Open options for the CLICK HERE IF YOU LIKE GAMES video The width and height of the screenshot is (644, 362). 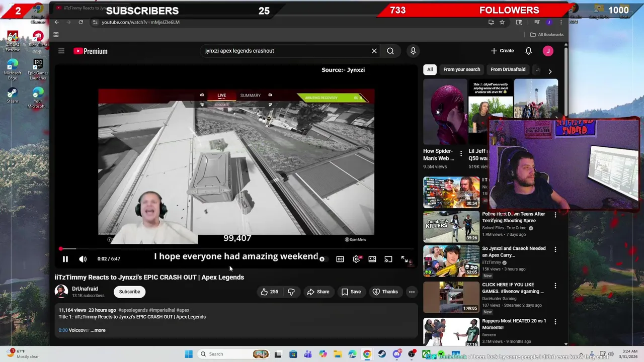coord(555,286)
